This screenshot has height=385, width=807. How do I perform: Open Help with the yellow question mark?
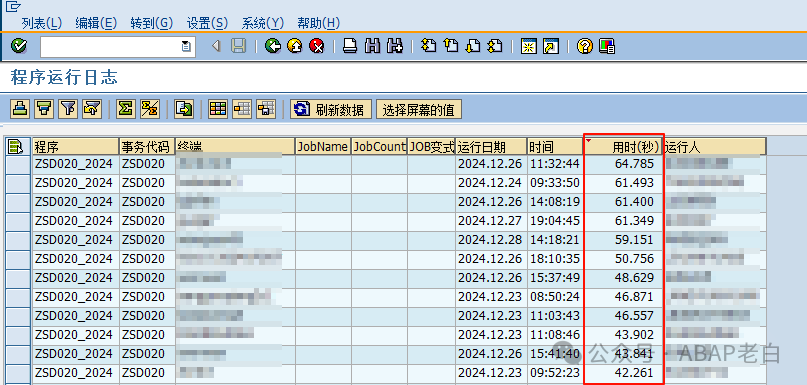click(585, 46)
